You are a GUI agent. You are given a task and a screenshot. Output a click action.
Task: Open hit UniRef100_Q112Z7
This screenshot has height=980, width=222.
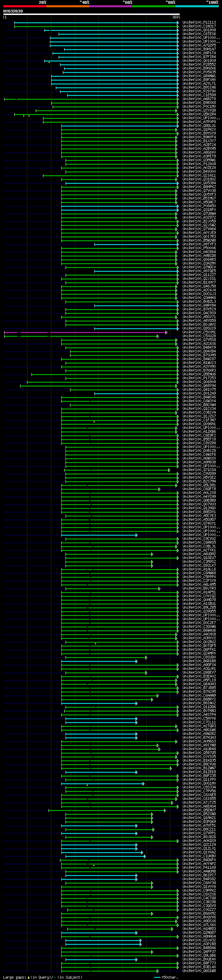[199, 275]
